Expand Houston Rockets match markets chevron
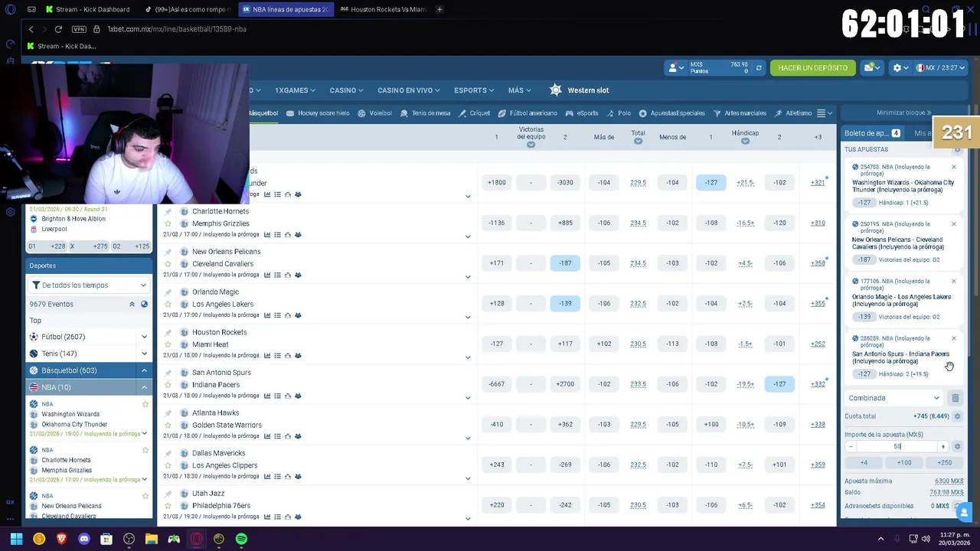980x551 pixels. [468, 357]
